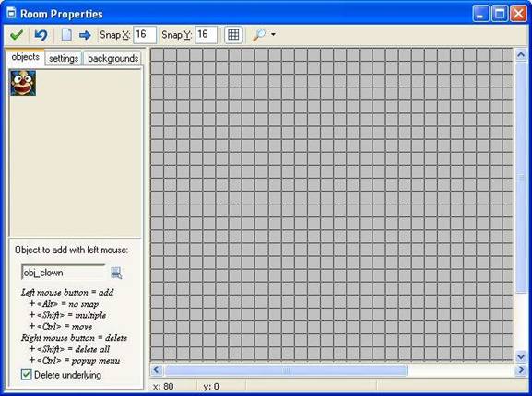Uncheck the Delete underlying checkbox
The width and height of the screenshot is (532, 396).
[x=26, y=375]
